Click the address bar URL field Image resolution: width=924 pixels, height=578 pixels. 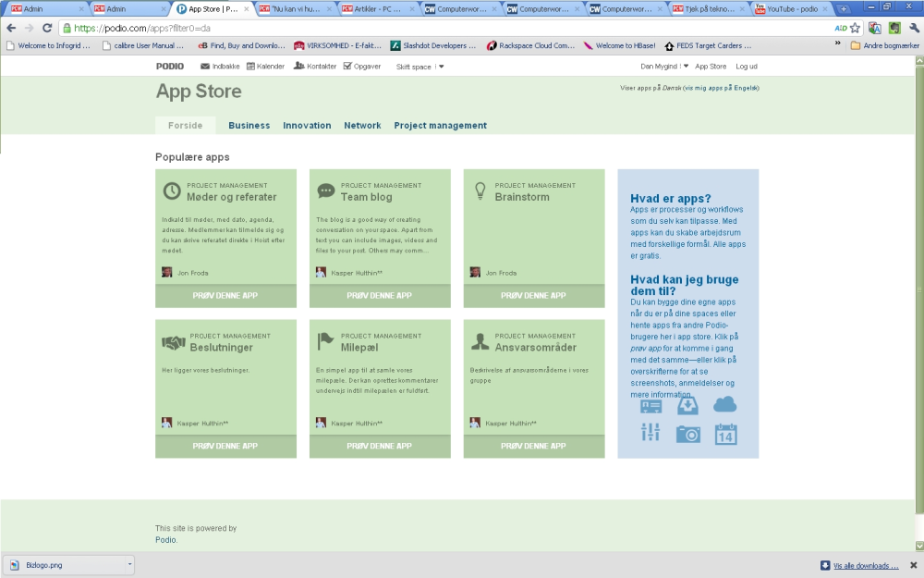[x=448, y=28]
